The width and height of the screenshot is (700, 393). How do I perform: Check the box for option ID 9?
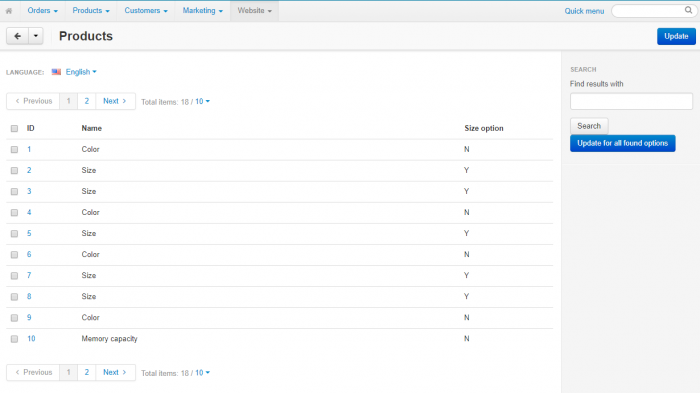pyautogui.click(x=14, y=318)
